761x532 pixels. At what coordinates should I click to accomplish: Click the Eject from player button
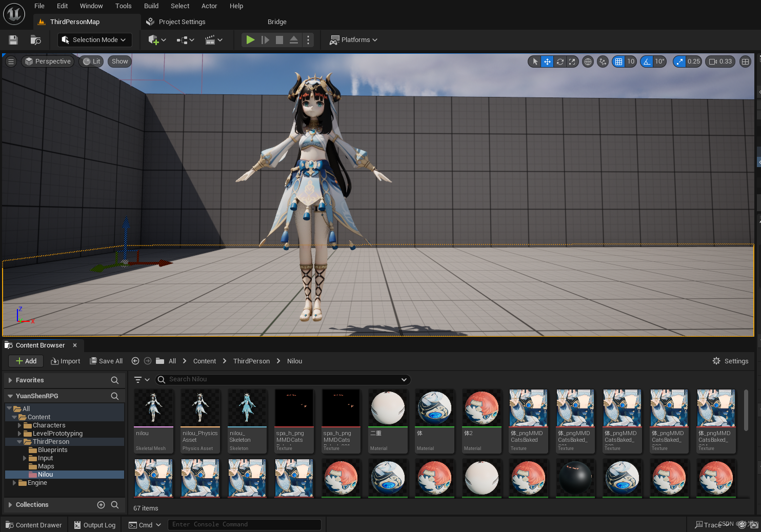click(x=294, y=40)
